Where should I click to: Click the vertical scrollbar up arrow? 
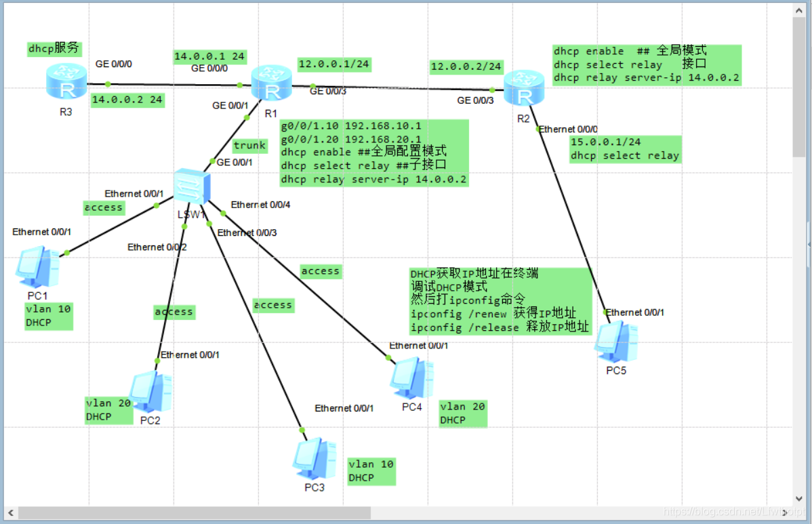800,9
